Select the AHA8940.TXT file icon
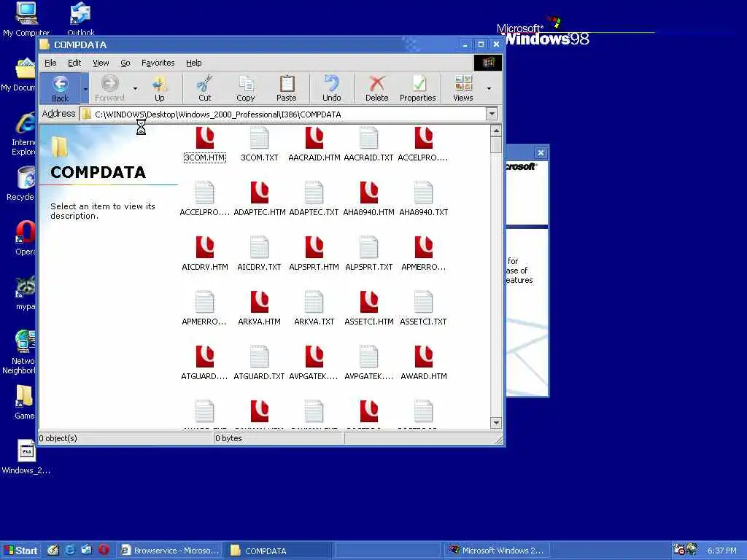Viewport: 747px width, 560px height. point(424,192)
